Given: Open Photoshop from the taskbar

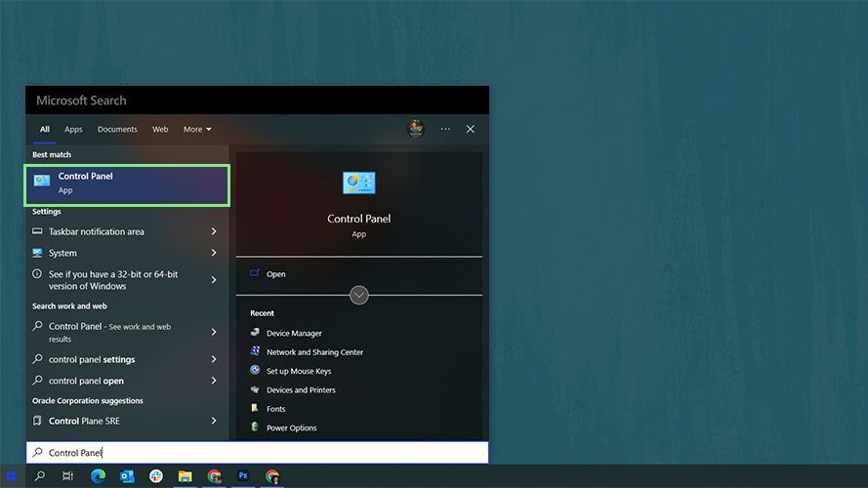Looking at the screenshot, I should (x=243, y=476).
